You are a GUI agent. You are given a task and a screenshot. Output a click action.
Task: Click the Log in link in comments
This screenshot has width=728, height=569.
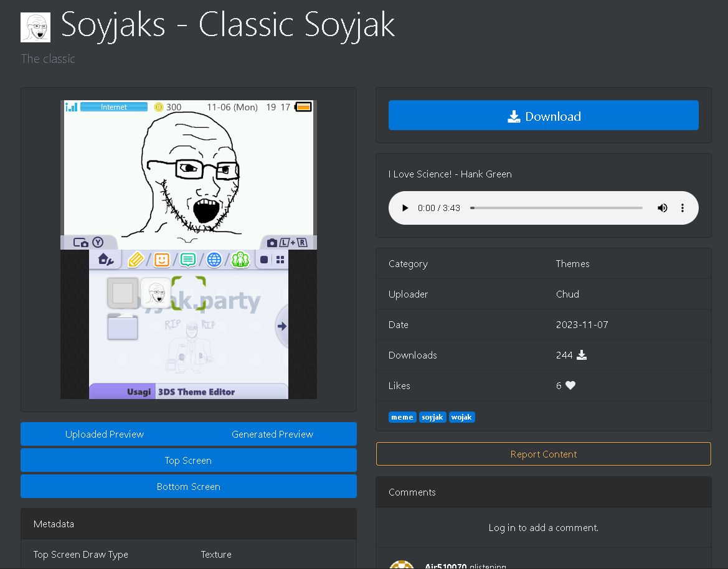click(502, 527)
